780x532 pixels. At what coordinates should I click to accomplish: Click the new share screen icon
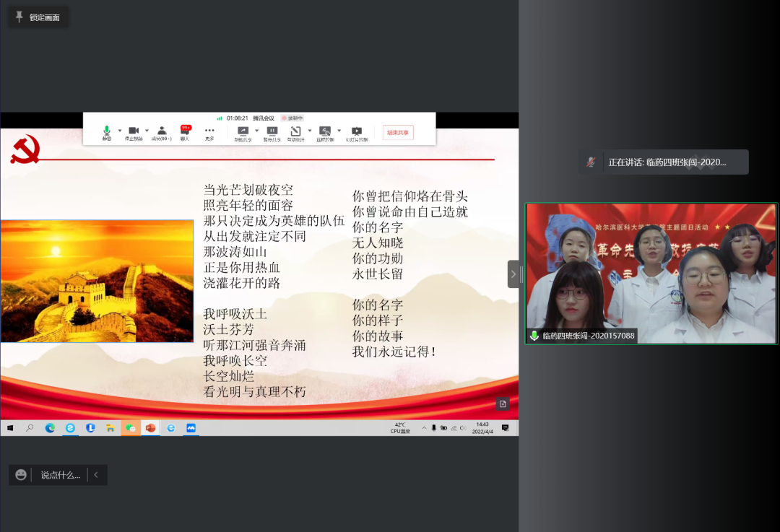point(243,131)
